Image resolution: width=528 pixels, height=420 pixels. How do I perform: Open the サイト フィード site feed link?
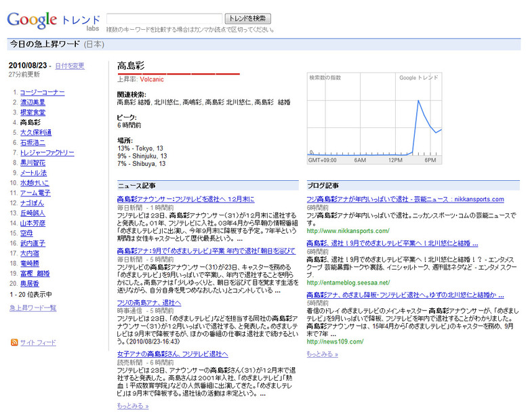[38, 343]
